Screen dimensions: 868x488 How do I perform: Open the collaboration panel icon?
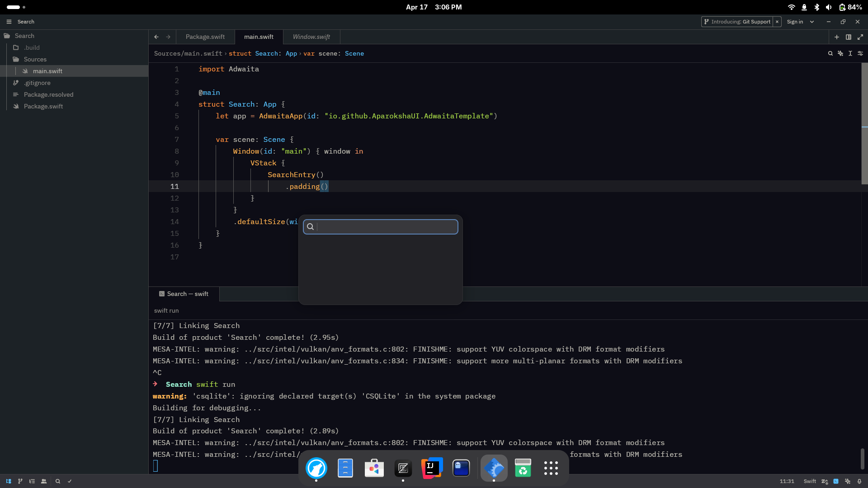44,481
